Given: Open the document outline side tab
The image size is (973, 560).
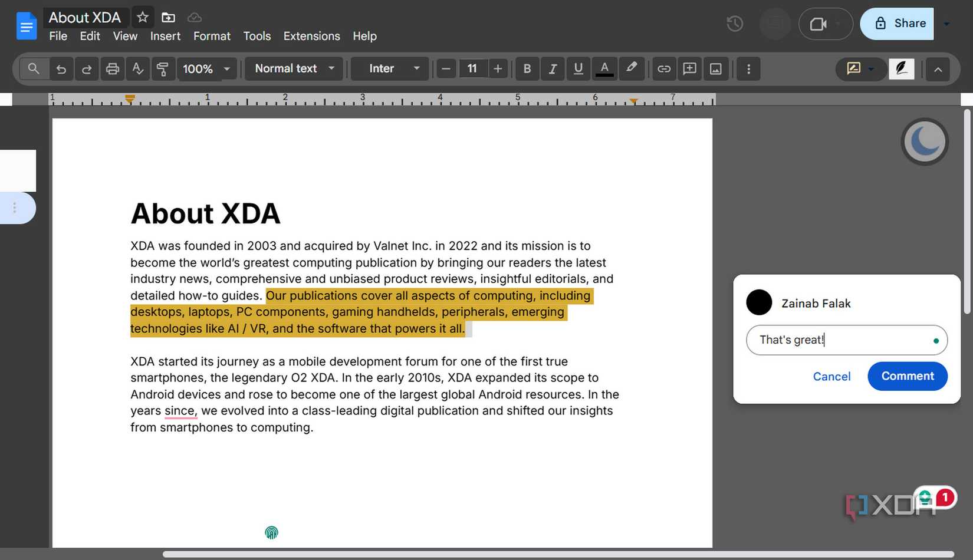Looking at the screenshot, I should coord(17,208).
